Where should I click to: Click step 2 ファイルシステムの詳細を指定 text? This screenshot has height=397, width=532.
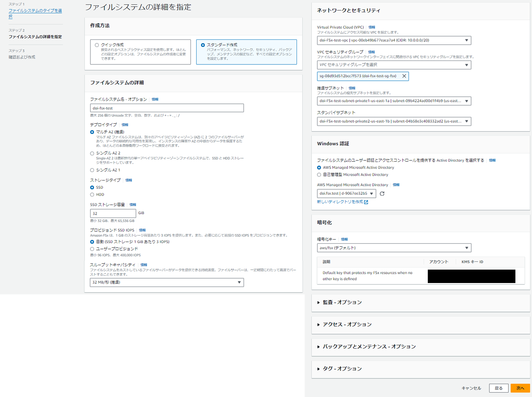tap(35, 37)
